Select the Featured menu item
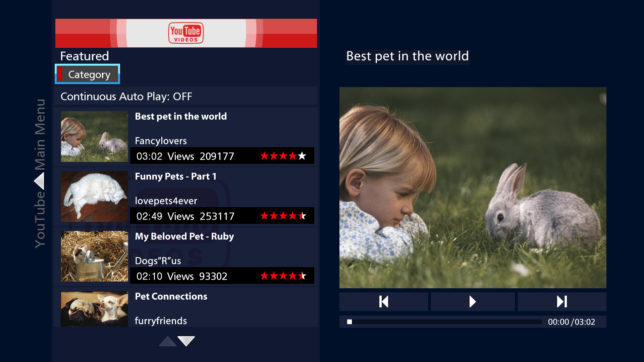This screenshot has width=644, height=362. click(85, 56)
